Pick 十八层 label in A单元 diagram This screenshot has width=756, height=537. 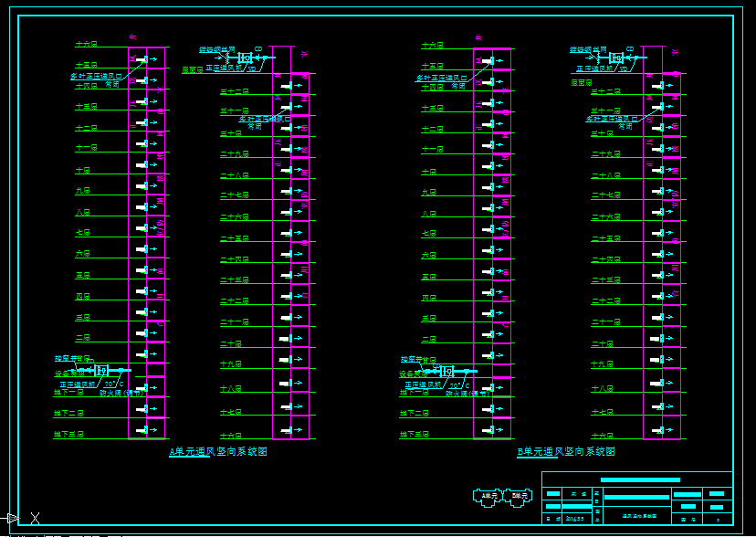[231, 388]
